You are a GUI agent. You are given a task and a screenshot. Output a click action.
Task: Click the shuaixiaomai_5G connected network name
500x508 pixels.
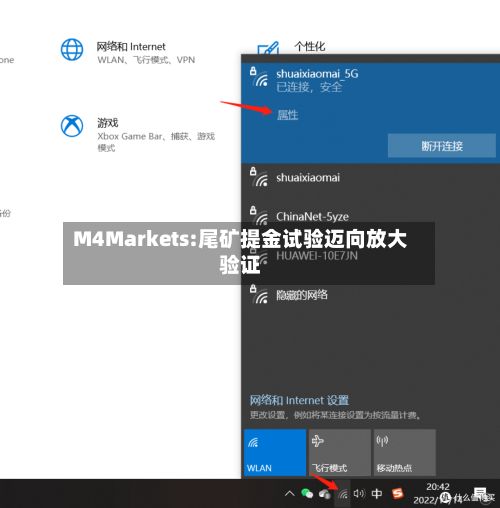point(317,74)
